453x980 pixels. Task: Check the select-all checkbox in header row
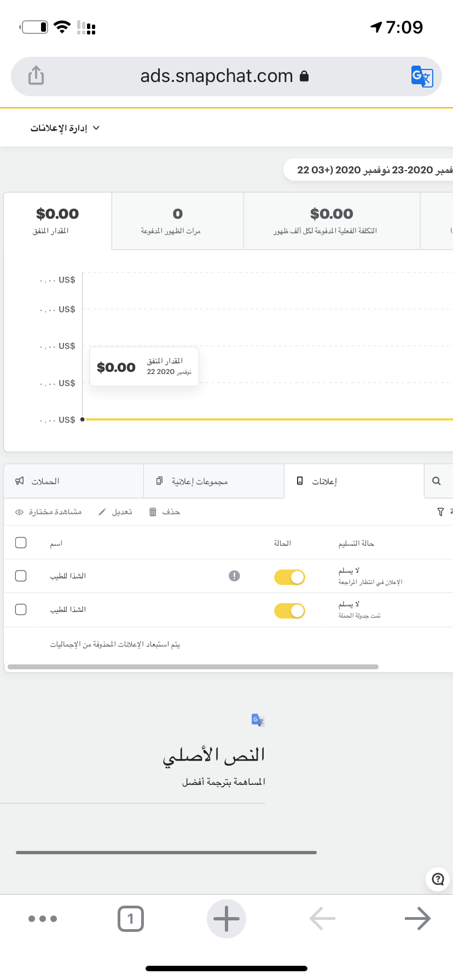(x=21, y=542)
